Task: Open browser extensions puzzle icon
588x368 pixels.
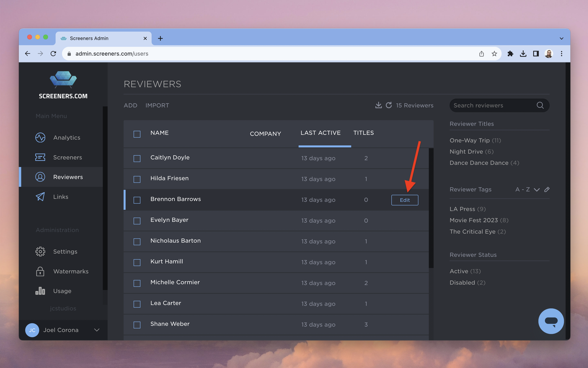Action: point(510,54)
